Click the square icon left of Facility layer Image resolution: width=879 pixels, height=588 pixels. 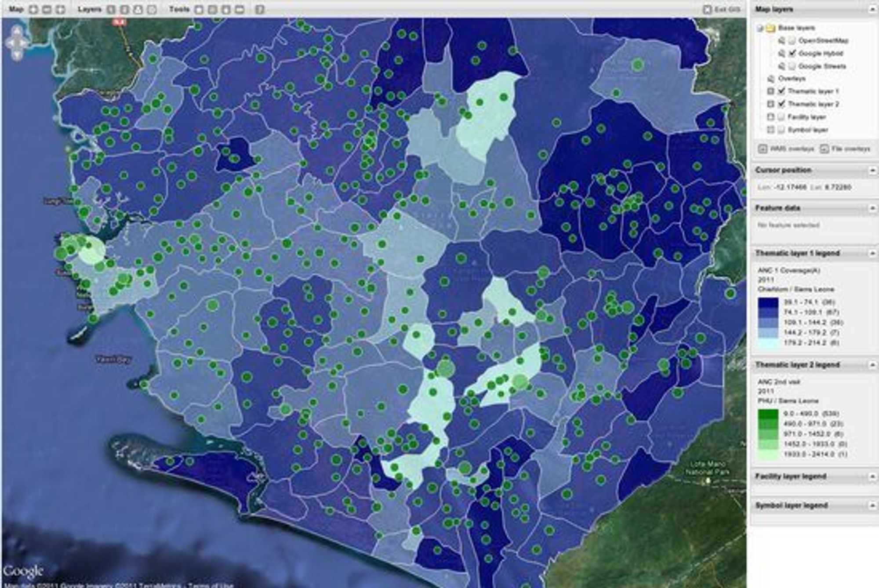(x=770, y=117)
